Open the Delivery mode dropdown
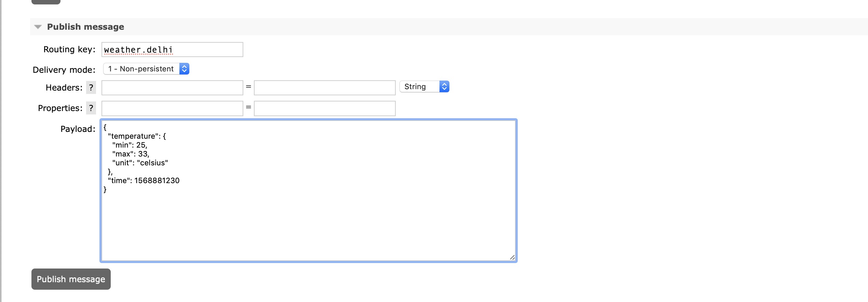Image resolution: width=868 pixels, height=302 pixels. (x=146, y=69)
